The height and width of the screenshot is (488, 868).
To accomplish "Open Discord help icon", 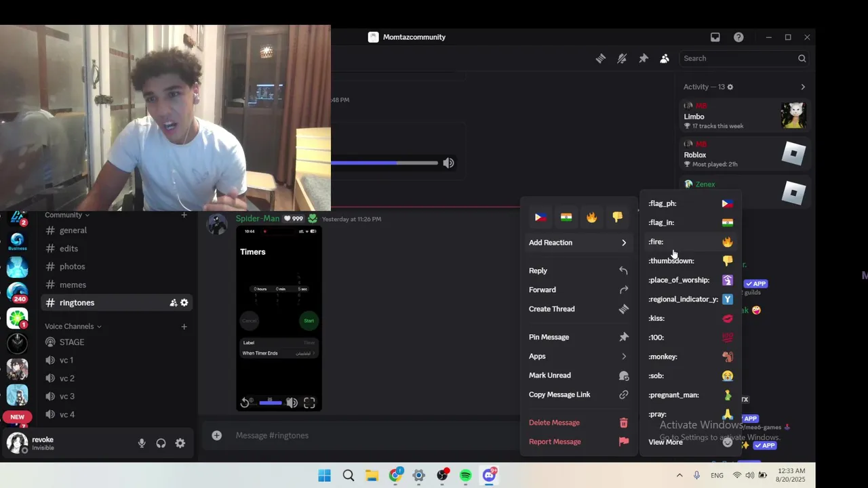I will click(x=738, y=37).
